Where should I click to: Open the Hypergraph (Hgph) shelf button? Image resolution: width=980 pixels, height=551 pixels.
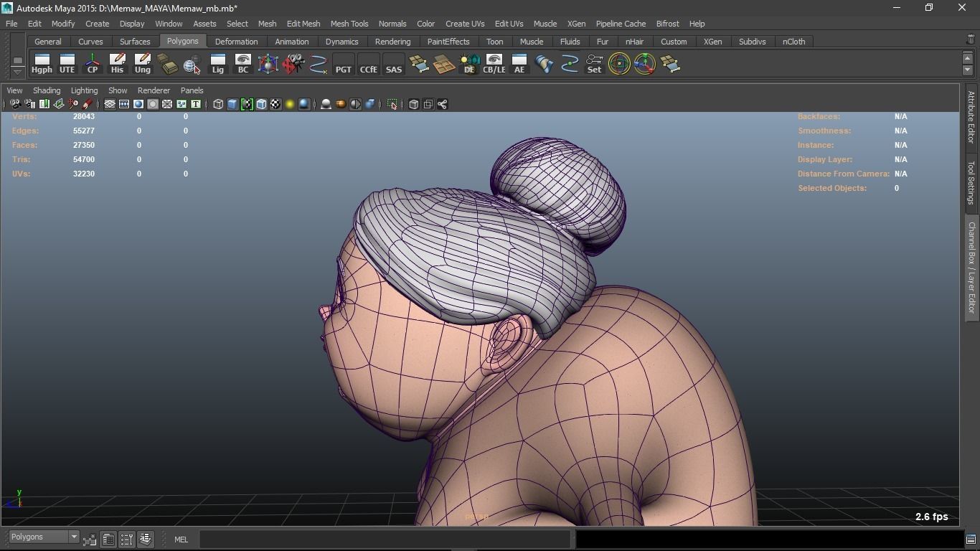pos(42,64)
